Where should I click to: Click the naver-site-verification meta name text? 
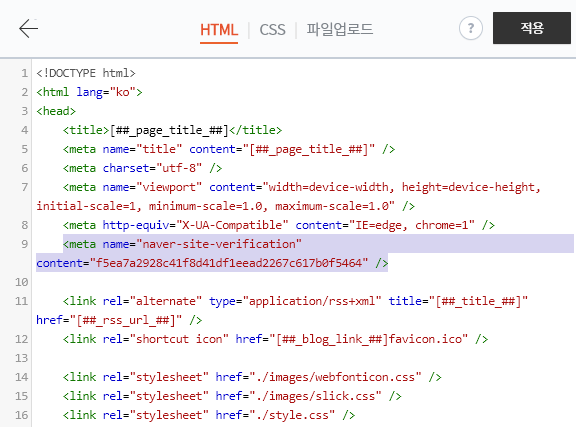coord(182,244)
